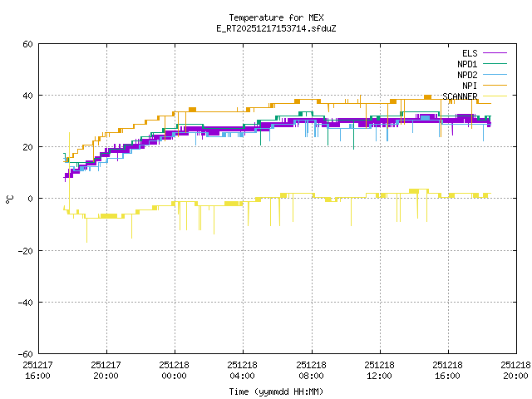The width and height of the screenshot is (532, 399).
Task: Click the SCANNER legend label
Action: (x=460, y=96)
